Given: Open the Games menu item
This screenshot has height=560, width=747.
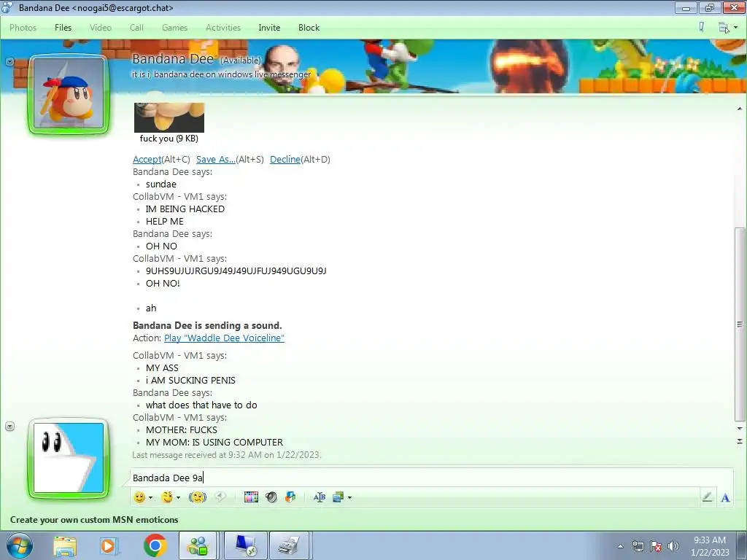Looking at the screenshot, I should tap(174, 28).
